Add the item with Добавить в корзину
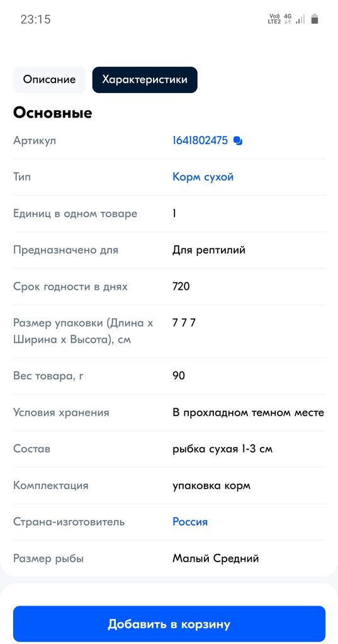The width and height of the screenshot is (338, 644). pos(169,624)
